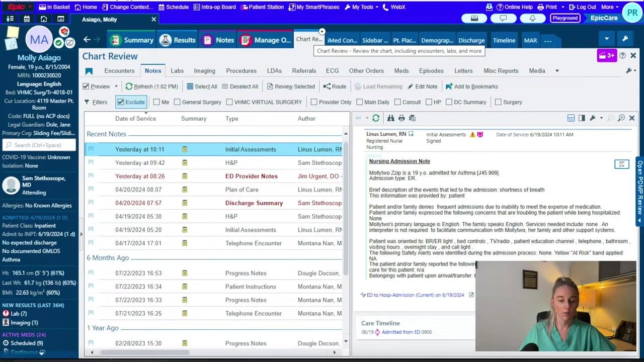644x362 pixels.
Task: Open the Labs tab in Chart Review
Action: point(177,71)
